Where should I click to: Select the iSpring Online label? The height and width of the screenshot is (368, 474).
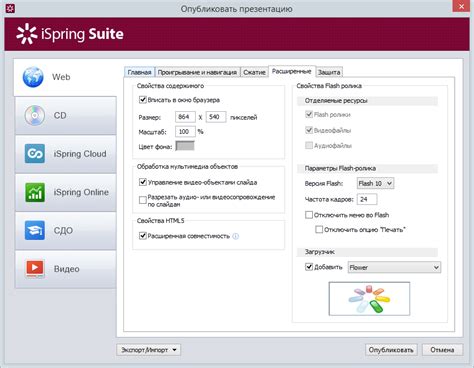81,192
